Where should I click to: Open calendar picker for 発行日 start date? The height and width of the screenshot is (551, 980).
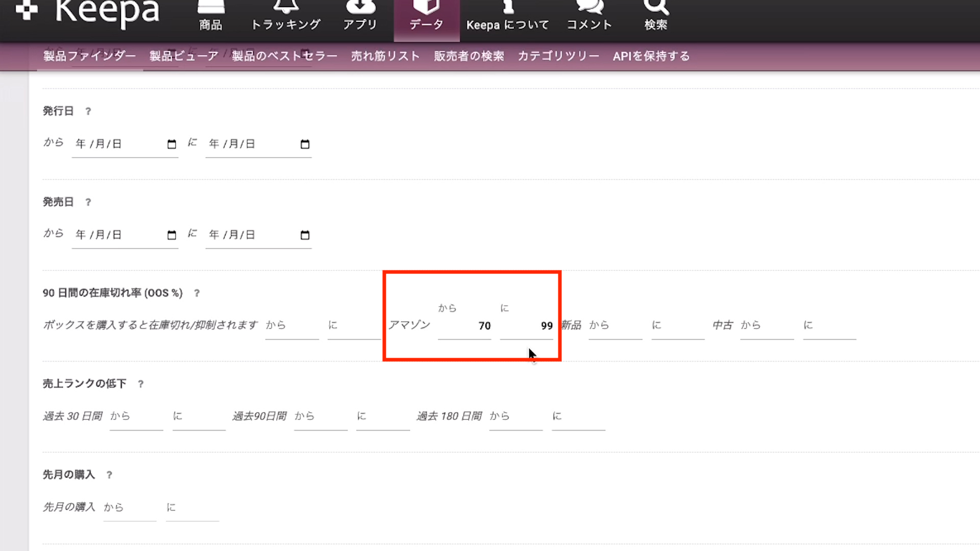[171, 144]
